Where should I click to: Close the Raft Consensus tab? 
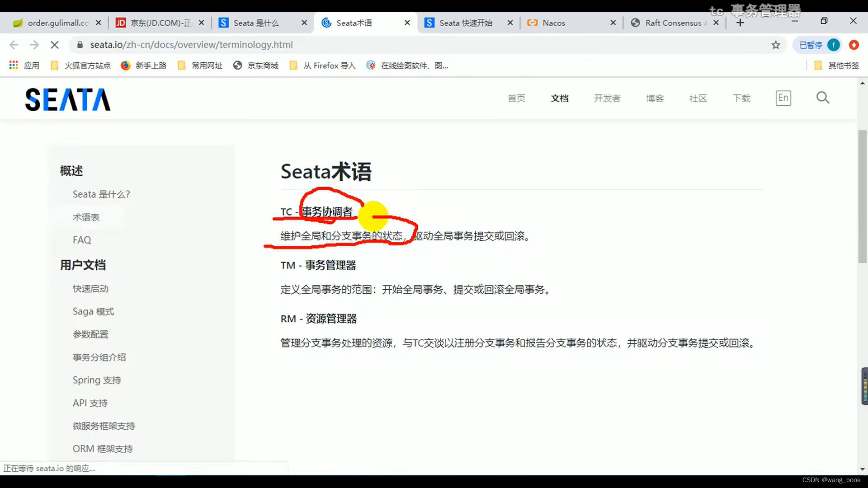(716, 23)
